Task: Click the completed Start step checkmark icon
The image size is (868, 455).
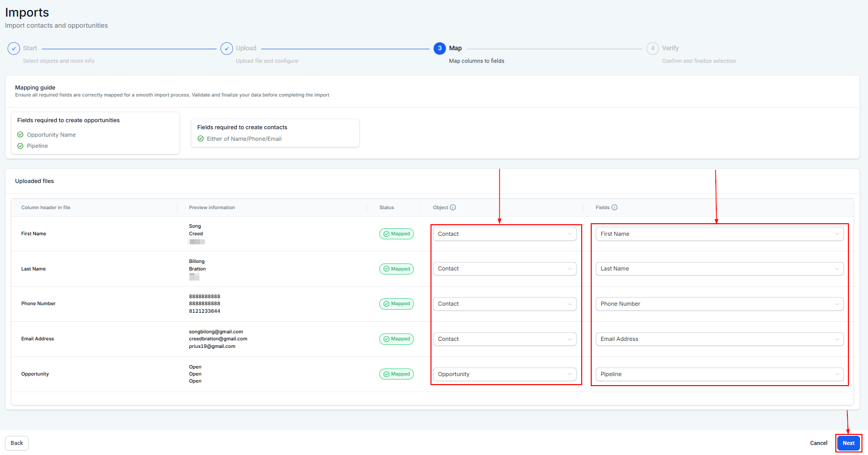Action: click(14, 49)
